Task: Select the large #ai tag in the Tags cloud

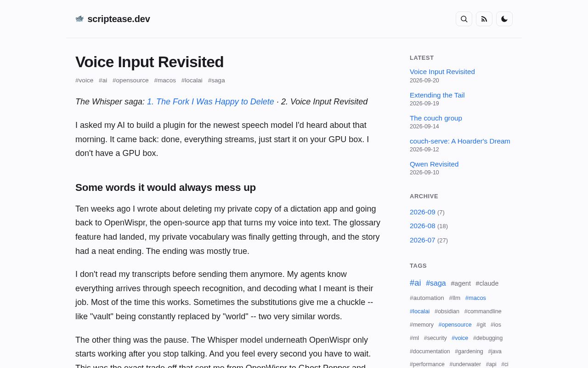Action: point(415,283)
